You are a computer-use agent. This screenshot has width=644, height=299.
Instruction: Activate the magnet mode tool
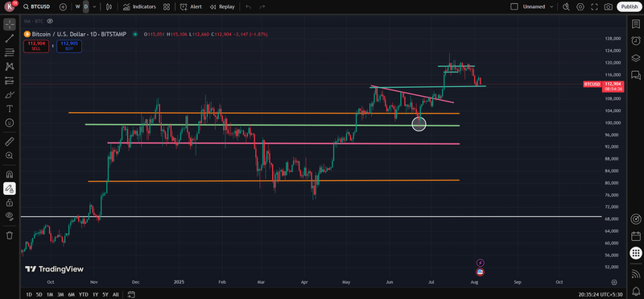pyautogui.click(x=10, y=174)
